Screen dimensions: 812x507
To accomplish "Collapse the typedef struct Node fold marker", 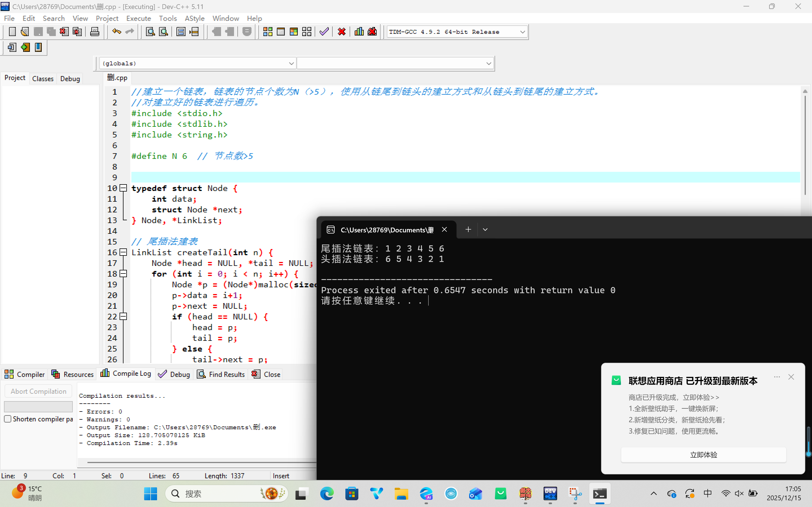I will [123, 188].
